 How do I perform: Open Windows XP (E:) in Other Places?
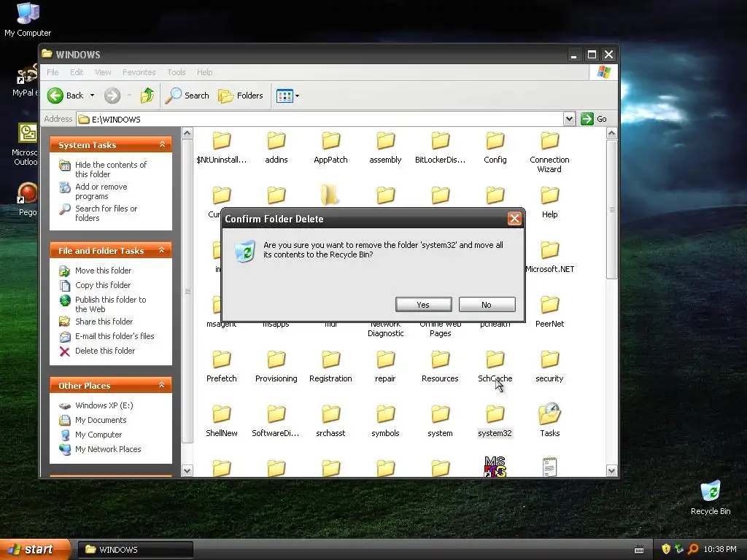click(104, 405)
